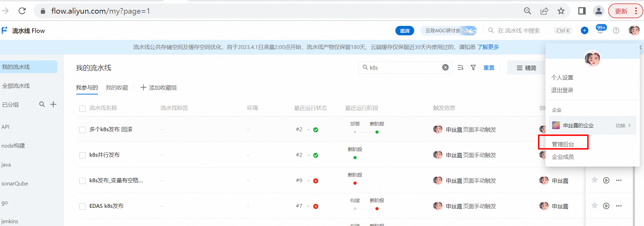Image resolution: width=644 pixels, height=226 pixels.
Task: Open pipeline EDAS k8s发布
Action: point(107,206)
